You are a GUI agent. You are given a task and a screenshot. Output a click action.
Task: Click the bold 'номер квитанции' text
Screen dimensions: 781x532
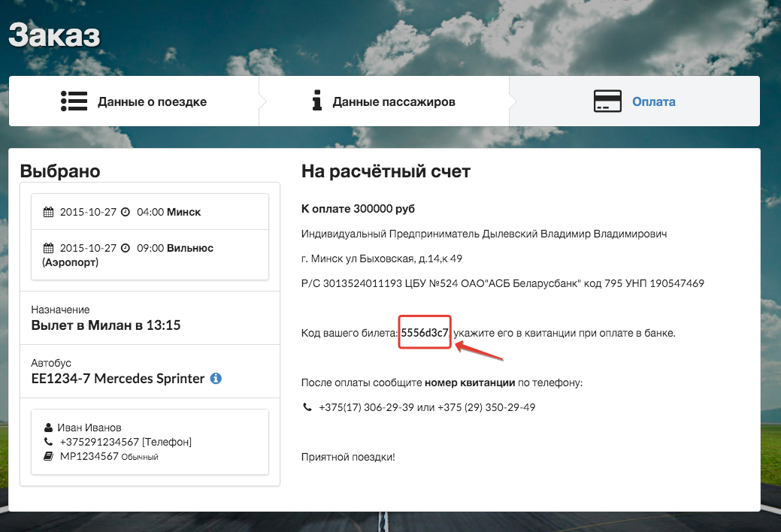pyautogui.click(x=470, y=382)
